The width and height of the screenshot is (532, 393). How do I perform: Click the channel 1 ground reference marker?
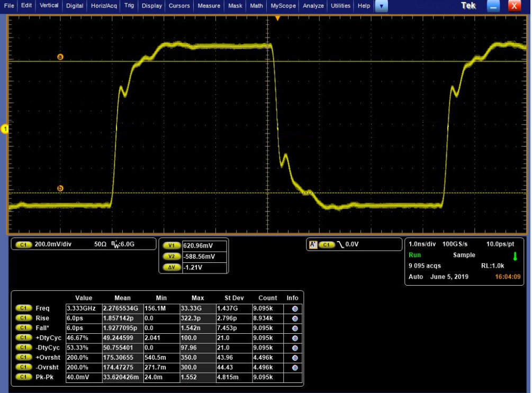click(x=5, y=129)
